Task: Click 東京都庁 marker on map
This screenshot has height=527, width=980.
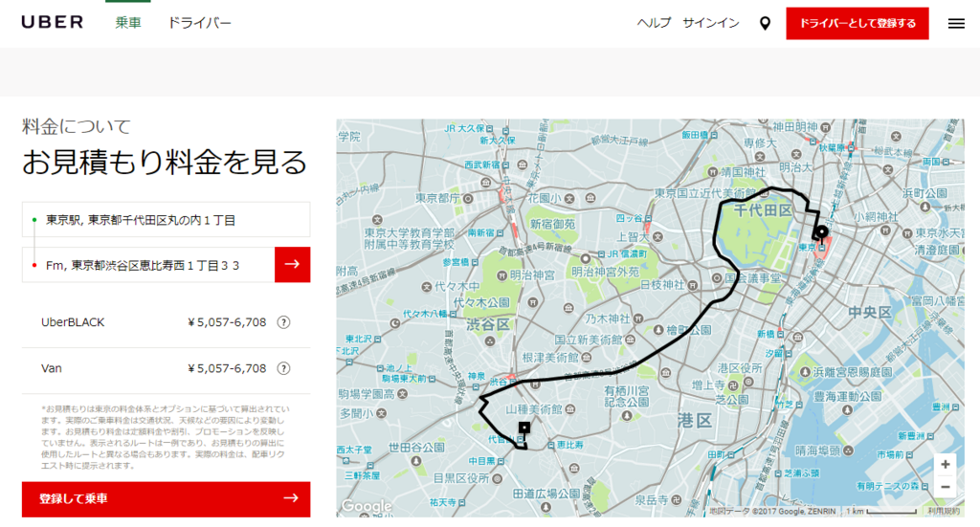Action: coord(468,199)
